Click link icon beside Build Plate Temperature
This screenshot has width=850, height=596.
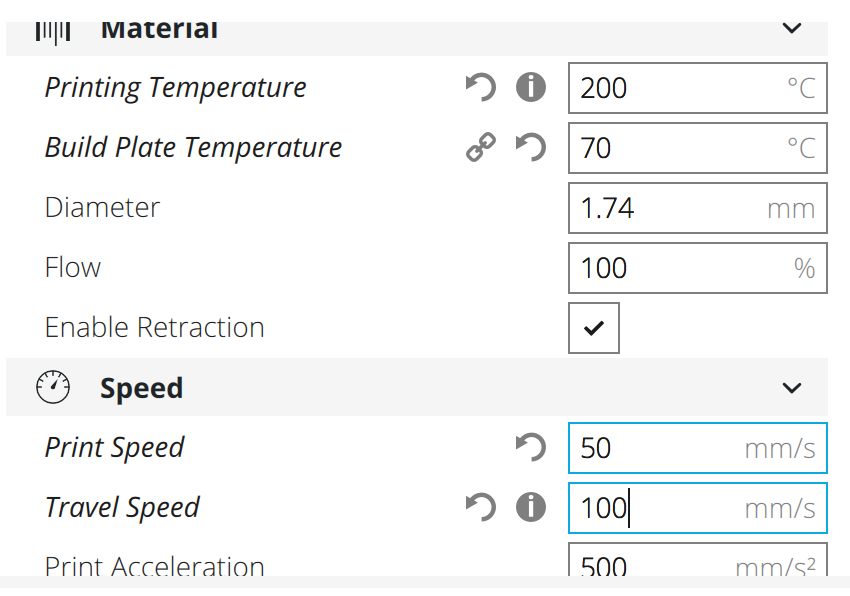[x=481, y=148]
